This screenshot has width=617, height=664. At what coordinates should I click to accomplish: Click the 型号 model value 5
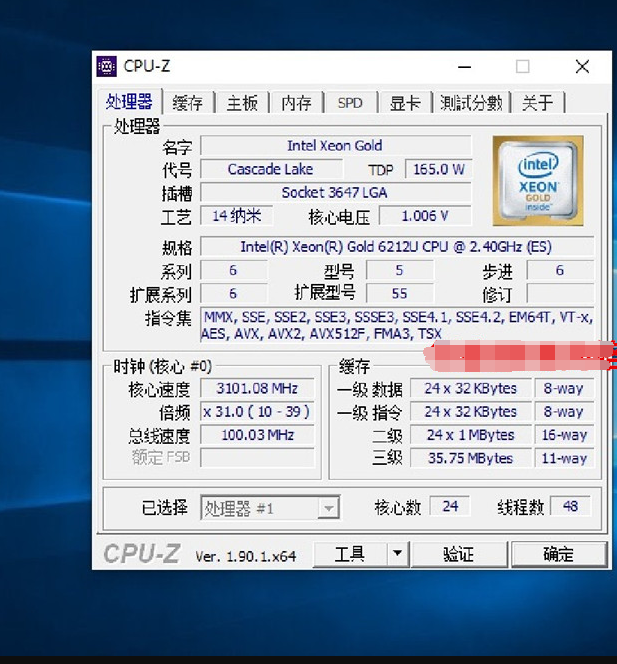400,270
